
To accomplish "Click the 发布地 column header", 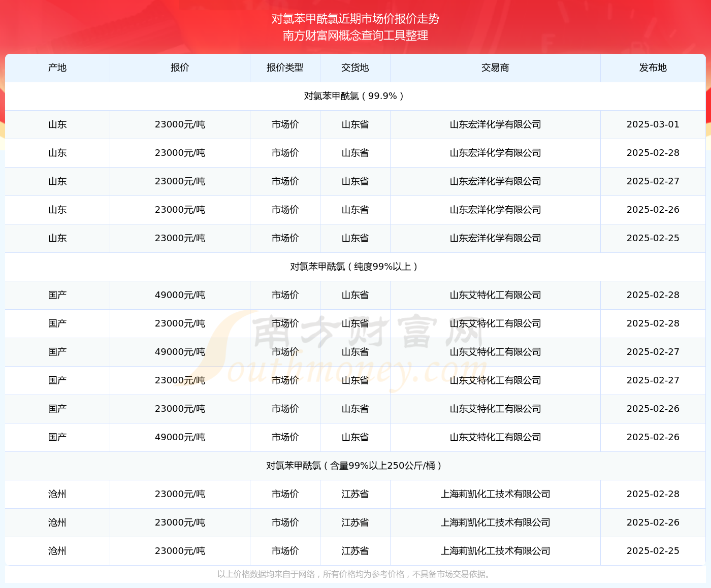I will click(x=653, y=68).
